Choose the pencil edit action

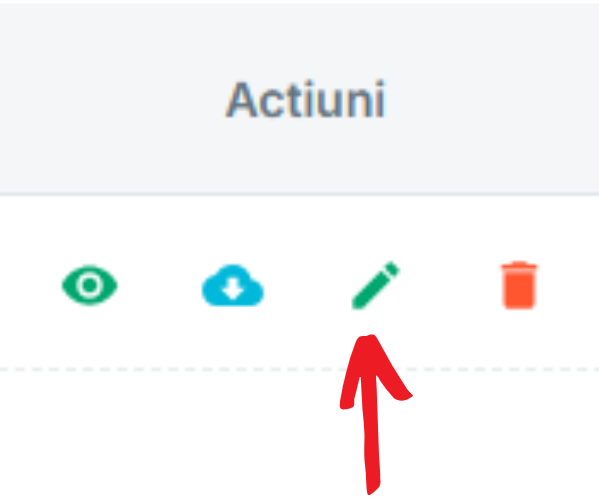coord(376,285)
